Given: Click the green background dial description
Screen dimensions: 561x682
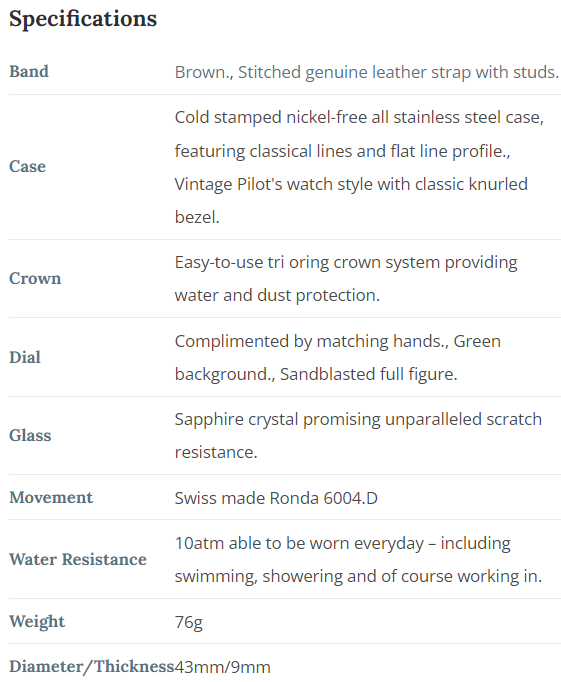Looking at the screenshot, I should [x=337, y=358].
